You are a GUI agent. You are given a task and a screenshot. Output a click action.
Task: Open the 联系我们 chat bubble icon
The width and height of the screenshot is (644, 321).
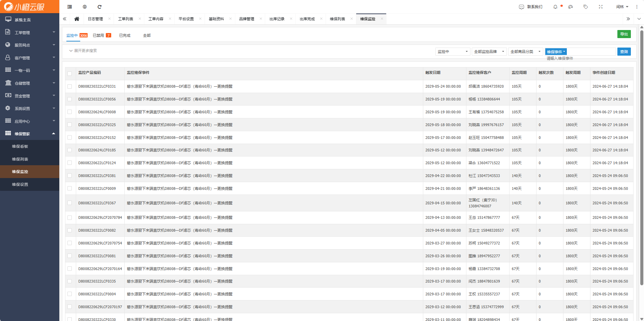click(x=521, y=7)
